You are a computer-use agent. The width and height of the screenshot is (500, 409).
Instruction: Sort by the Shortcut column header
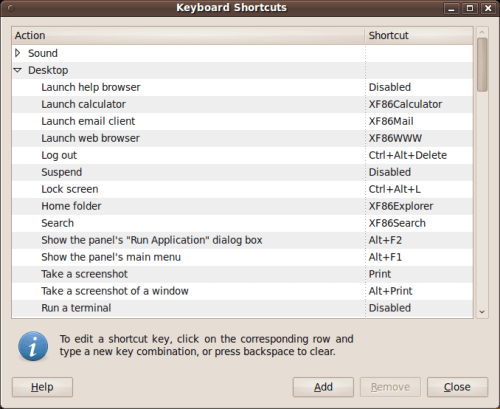coord(419,35)
